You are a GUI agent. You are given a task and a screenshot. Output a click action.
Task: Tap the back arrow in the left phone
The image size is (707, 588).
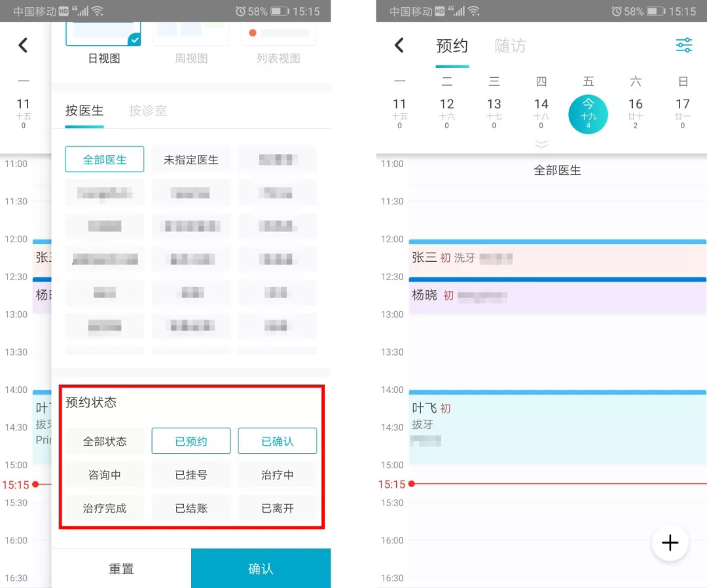point(23,45)
